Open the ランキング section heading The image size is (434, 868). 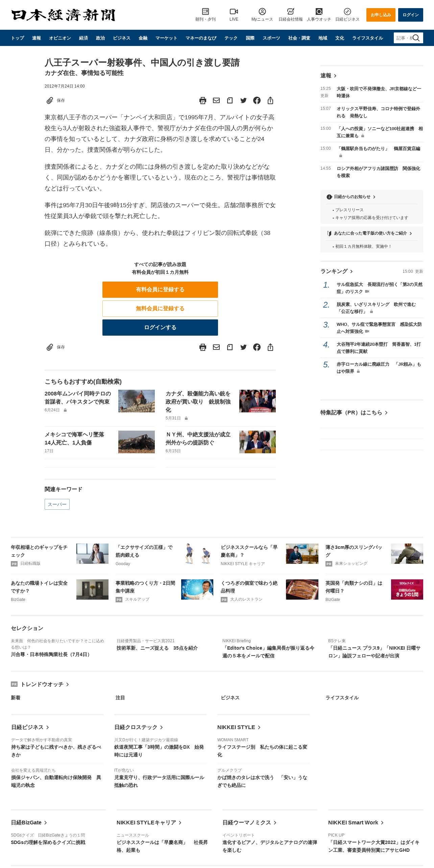coord(337,271)
